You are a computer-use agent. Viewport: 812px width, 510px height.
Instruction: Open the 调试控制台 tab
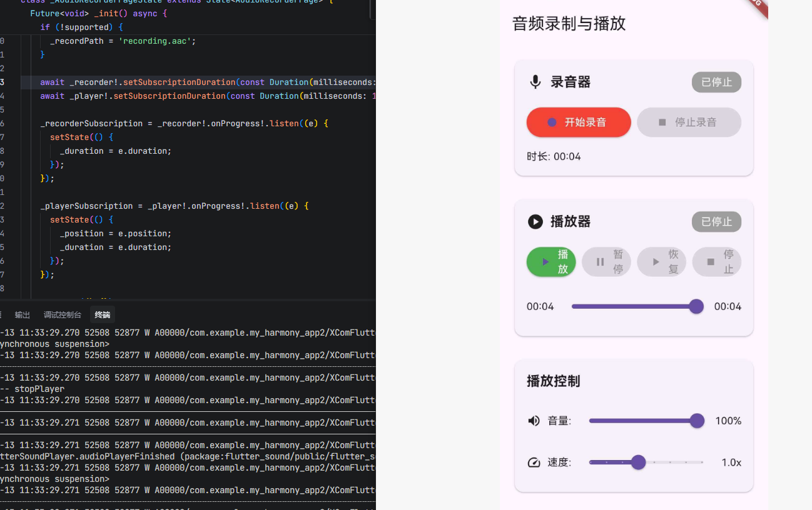[63, 315]
